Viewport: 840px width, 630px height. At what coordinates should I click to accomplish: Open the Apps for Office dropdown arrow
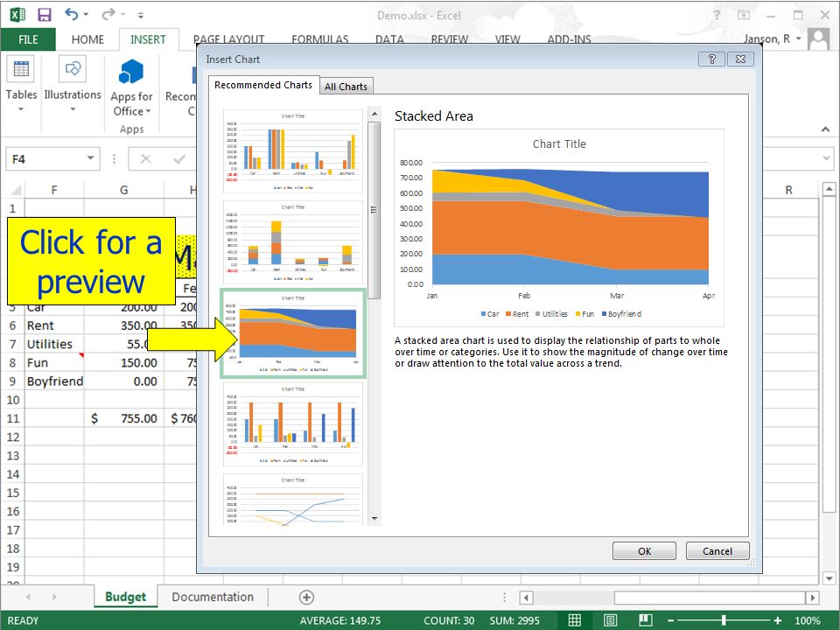pyautogui.click(x=149, y=111)
